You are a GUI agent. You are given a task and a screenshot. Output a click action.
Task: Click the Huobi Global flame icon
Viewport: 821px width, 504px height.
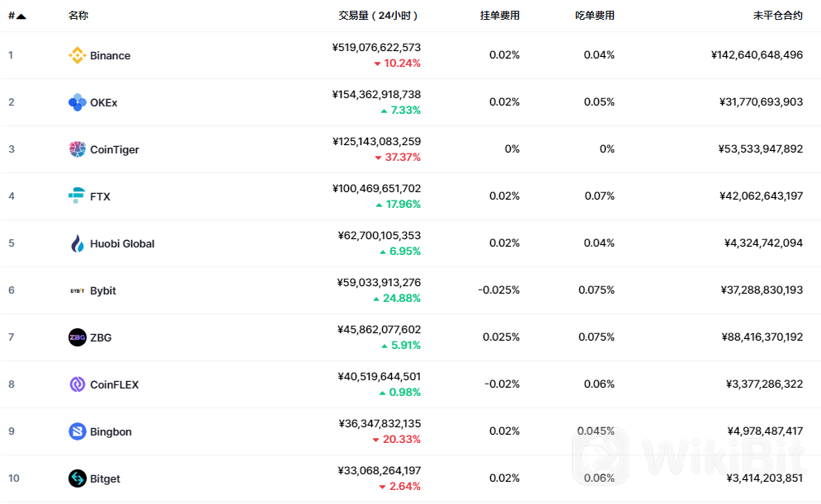[77, 243]
